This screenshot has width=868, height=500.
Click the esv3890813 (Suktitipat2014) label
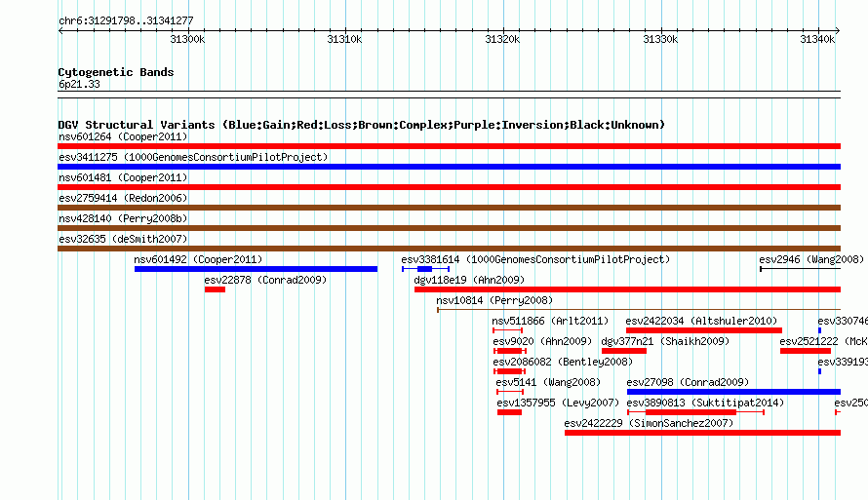pyautogui.click(x=705, y=403)
